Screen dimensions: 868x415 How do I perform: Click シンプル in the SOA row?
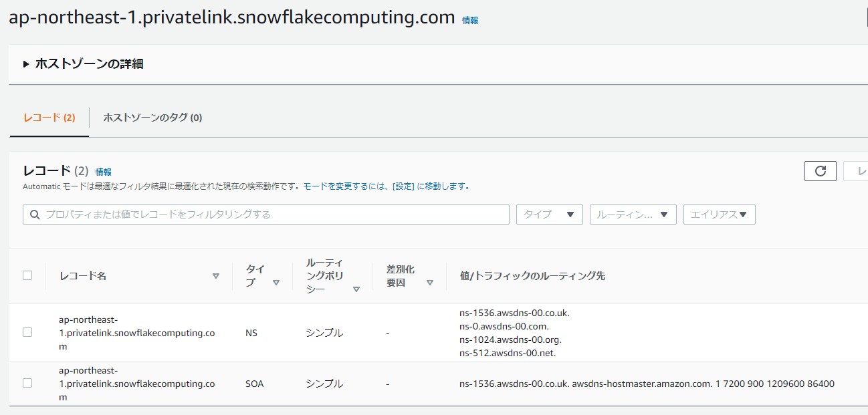click(324, 384)
